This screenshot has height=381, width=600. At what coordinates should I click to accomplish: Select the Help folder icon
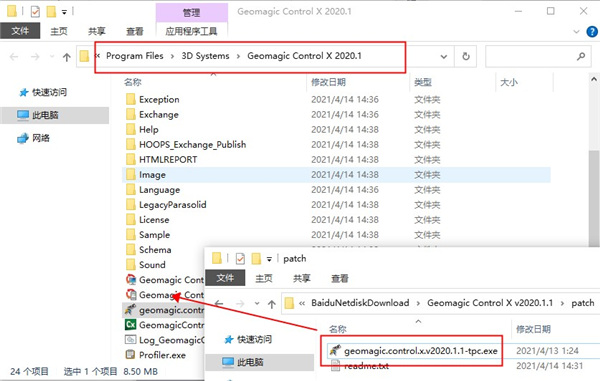pyautogui.click(x=130, y=129)
